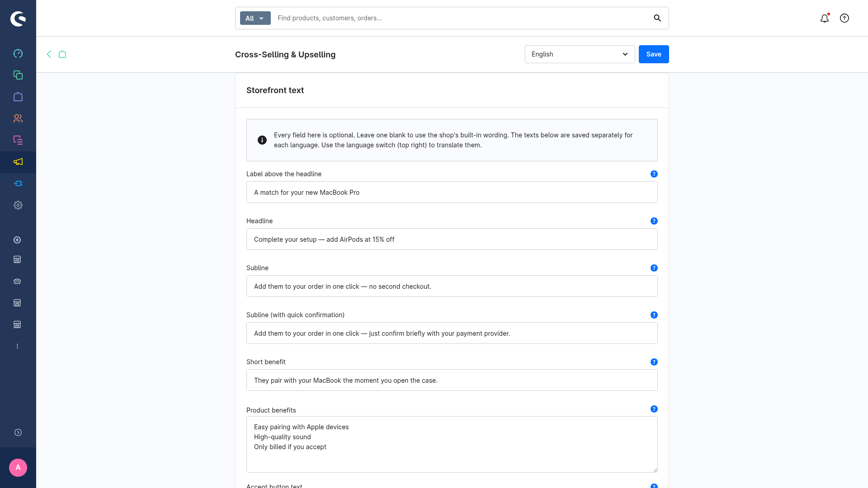The height and width of the screenshot is (488, 868).
Task: Click the Short benefit text field
Action: click(x=452, y=380)
